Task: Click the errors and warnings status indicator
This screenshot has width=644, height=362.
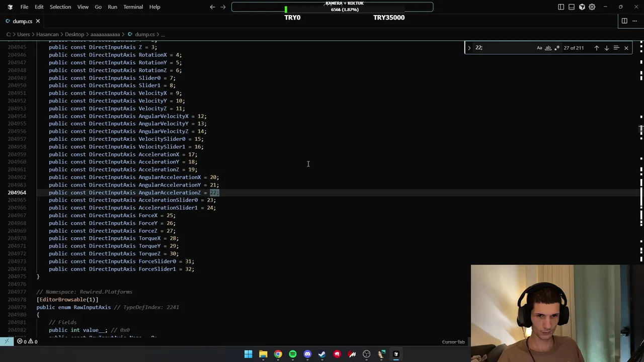Action: pos(27,341)
